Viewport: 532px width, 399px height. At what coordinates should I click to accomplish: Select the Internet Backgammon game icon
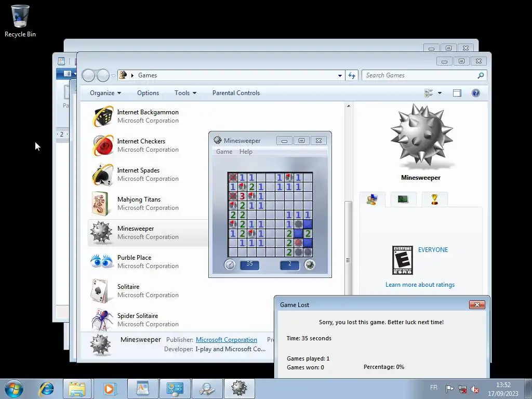point(103,116)
